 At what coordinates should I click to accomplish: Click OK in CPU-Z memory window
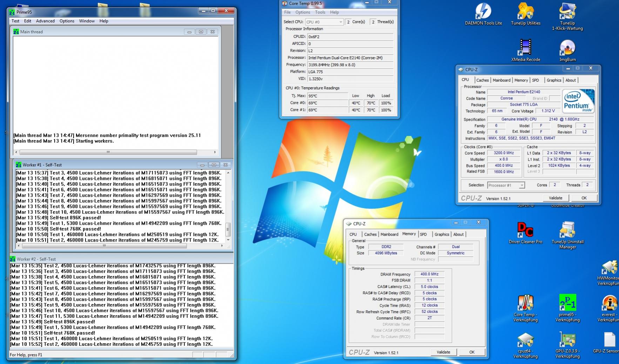click(472, 352)
